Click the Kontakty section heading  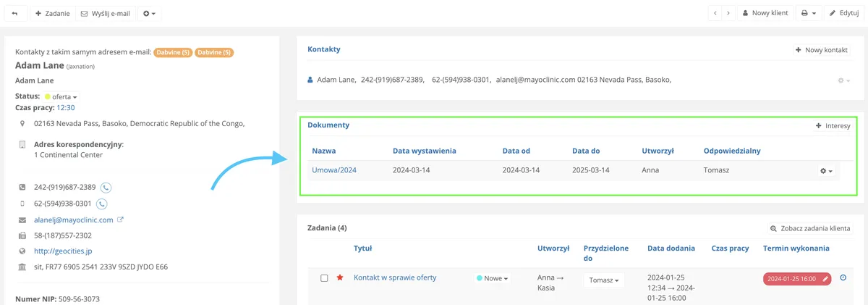324,49
